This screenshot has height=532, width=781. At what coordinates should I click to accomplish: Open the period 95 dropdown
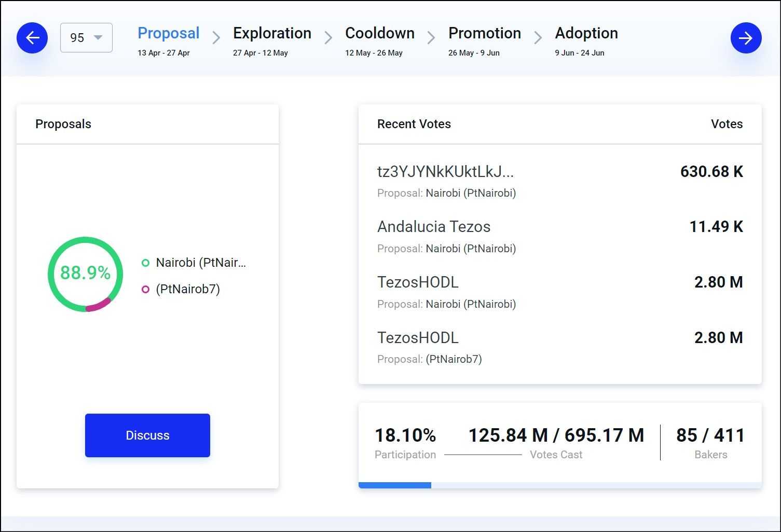point(86,38)
